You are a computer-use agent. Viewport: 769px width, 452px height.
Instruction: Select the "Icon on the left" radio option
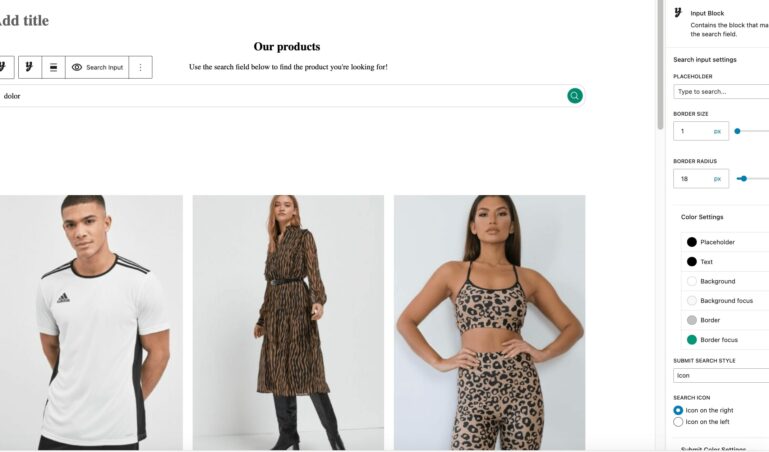[x=678, y=422]
